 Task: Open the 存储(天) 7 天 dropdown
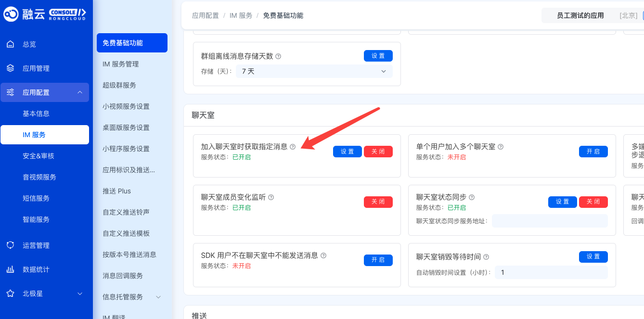point(314,71)
